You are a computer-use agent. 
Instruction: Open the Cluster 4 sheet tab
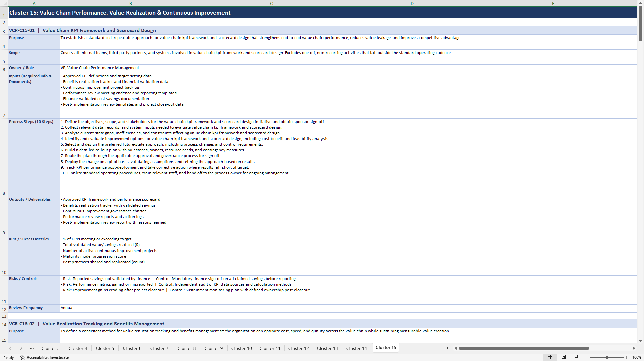coord(78,348)
